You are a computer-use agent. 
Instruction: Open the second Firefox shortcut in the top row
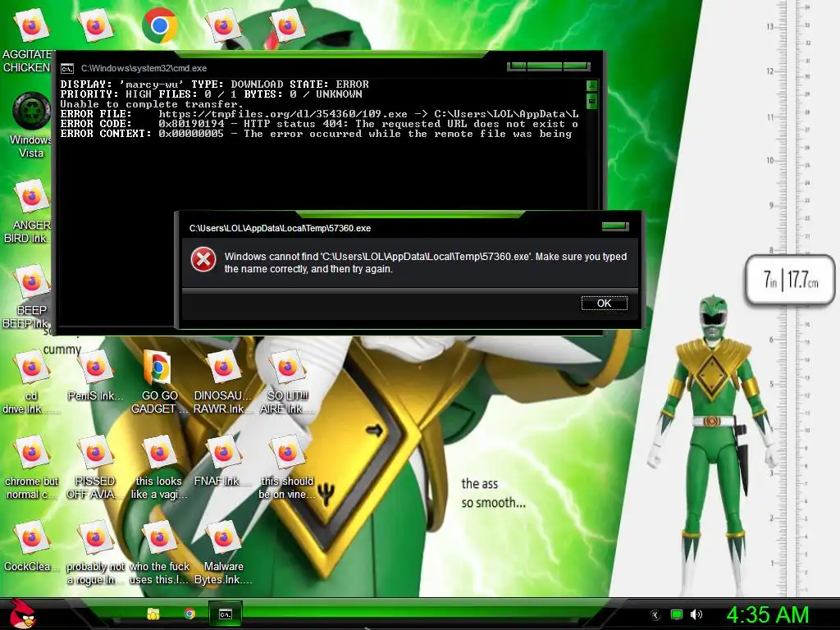click(x=95, y=25)
